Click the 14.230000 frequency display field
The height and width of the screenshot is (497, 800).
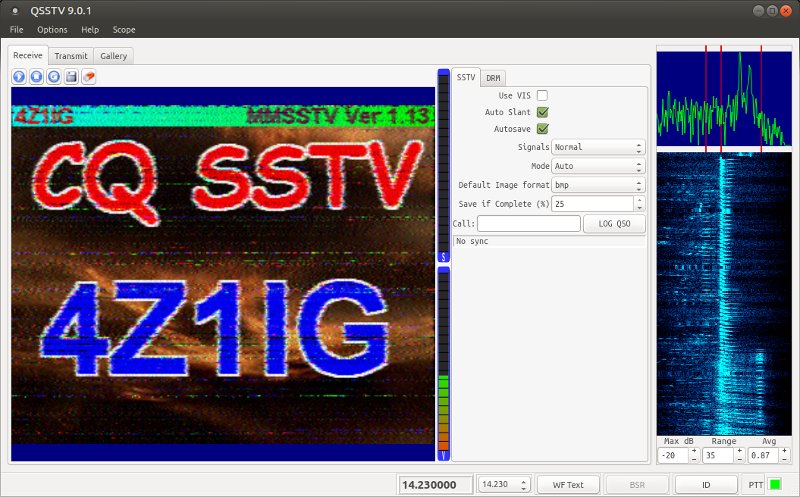point(435,484)
